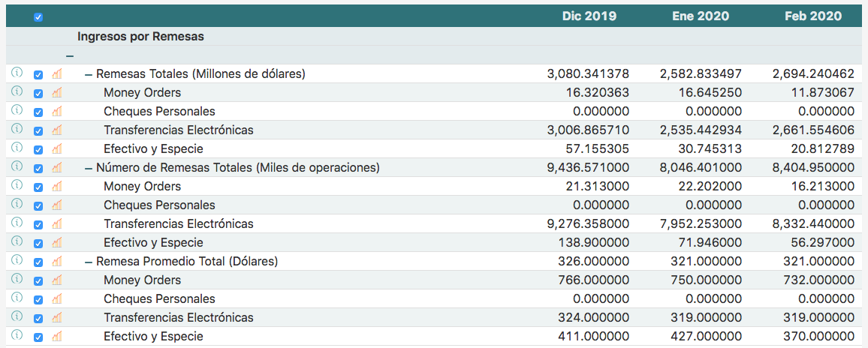Open info icon for Número de Remesas Totales
The height and width of the screenshot is (348, 868).
coord(17,166)
